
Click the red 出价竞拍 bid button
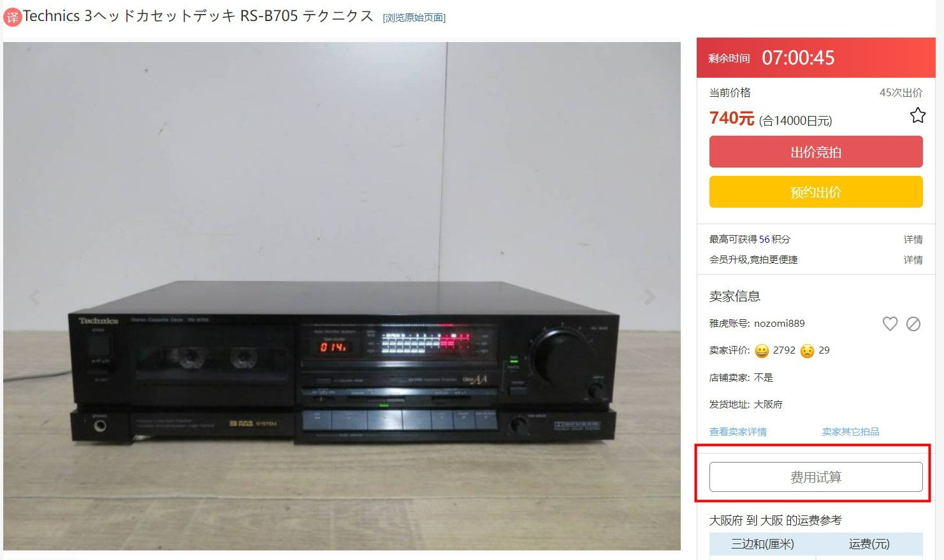816,152
